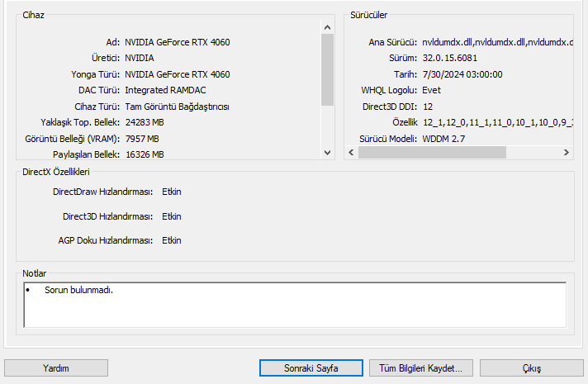Click Ad value NVIDIA GeForce RTX 4060
The image size is (588, 384).
pyautogui.click(x=178, y=42)
